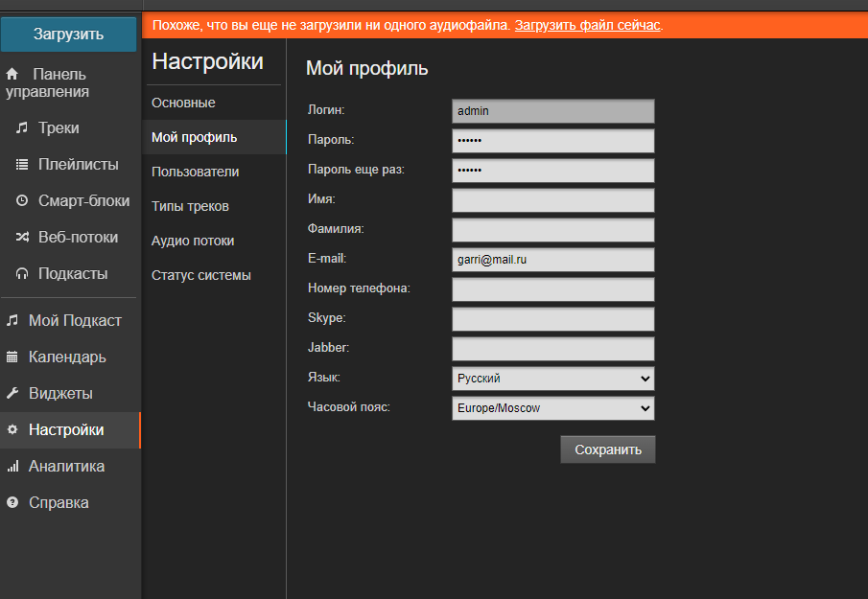Open the Аналитика label
The width and height of the screenshot is (868, 599).
pos(66,466)
